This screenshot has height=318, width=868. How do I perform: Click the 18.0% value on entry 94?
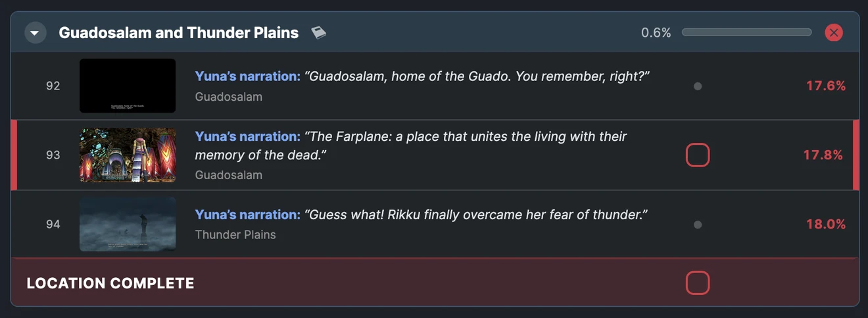[x=826, y=225]
